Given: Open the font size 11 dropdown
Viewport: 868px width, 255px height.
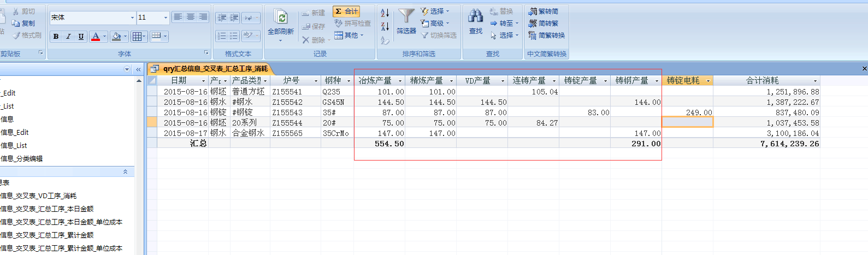Looking at the screenshot, I should click(166, 17).
